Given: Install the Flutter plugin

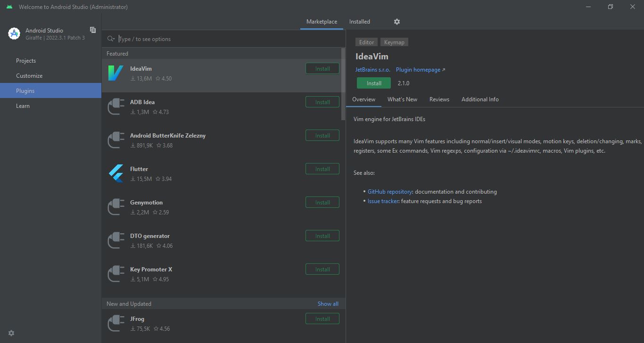Looking at the screenshot, I should (322, 169).
